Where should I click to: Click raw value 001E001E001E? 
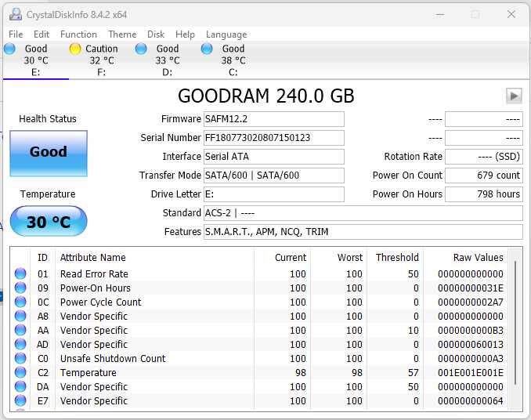[471, 372]
